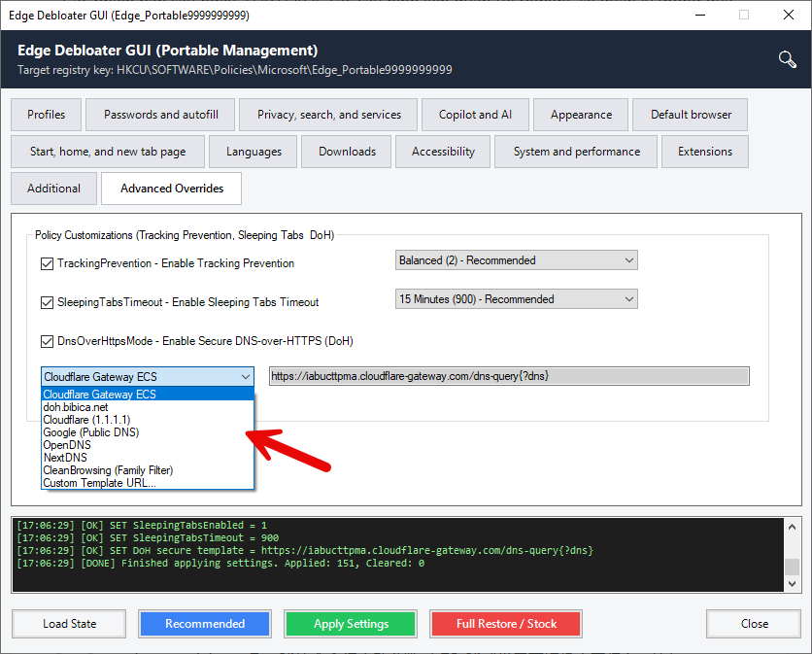Choose doh.bibica.net from DoH provider list
The width and height of the screenshot is (812, 654).
point(148,407)
